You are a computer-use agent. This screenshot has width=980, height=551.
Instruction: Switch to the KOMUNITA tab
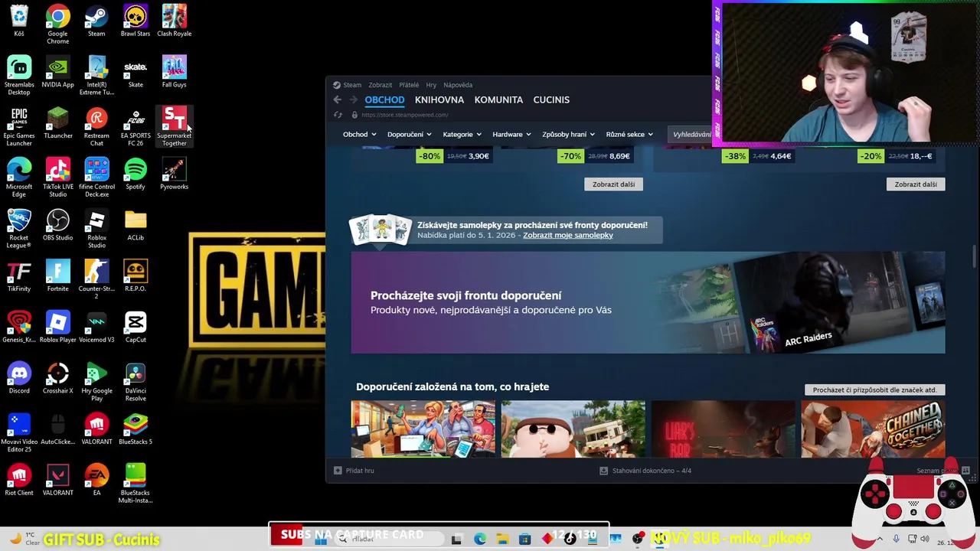click(498, 99)
